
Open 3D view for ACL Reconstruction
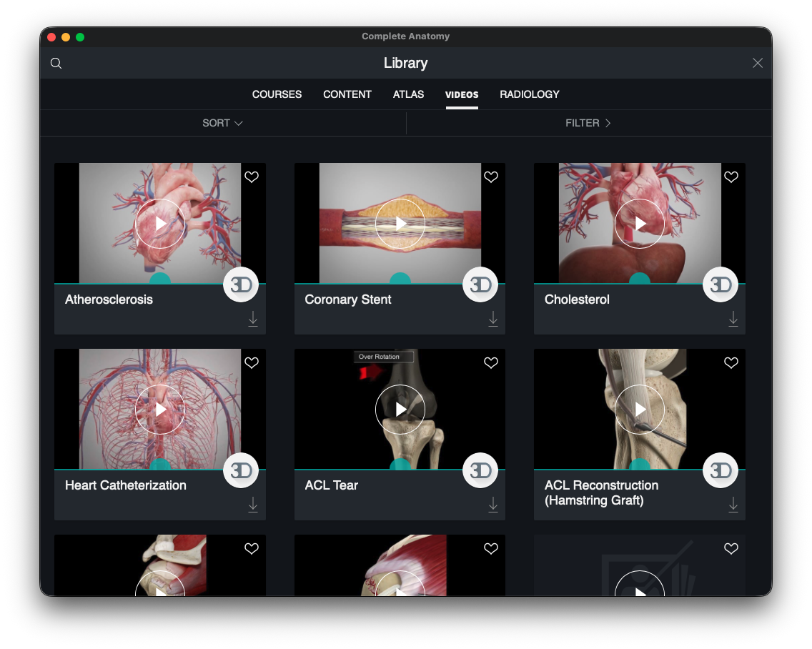point(721,470)
